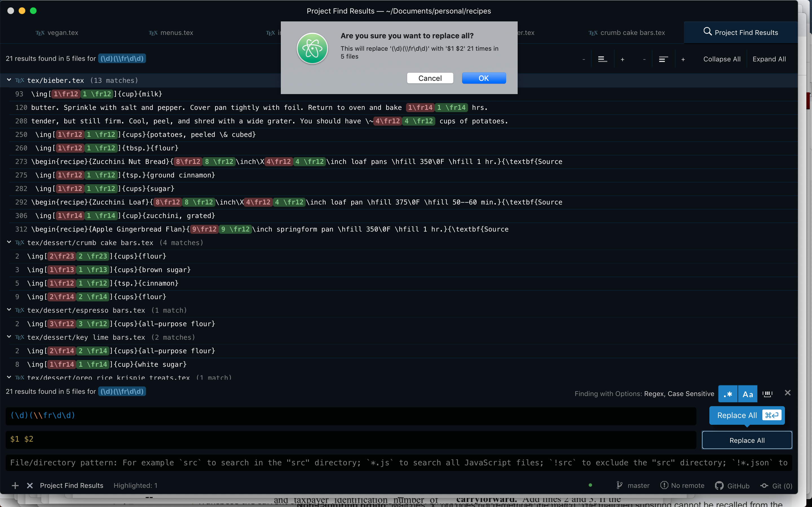This screenshot has height=507, width=812.
Task: Turn off the Aa case sensitive toggle
Action: pyautogui.click(x=747, y=394)
